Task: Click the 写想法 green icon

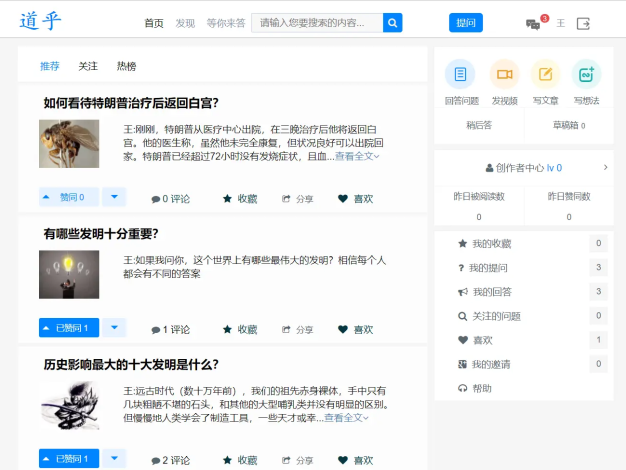Action: [586, 74]
